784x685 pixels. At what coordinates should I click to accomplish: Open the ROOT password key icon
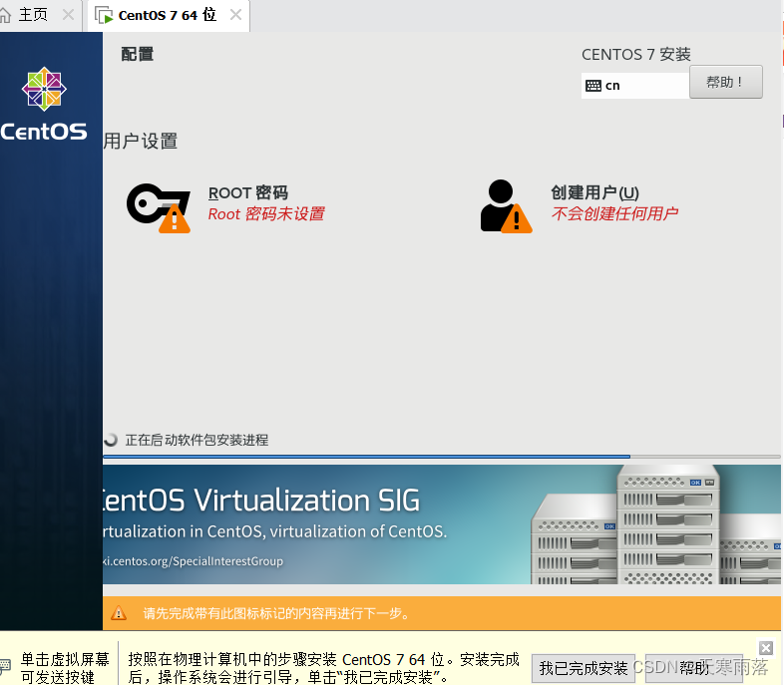158,208
